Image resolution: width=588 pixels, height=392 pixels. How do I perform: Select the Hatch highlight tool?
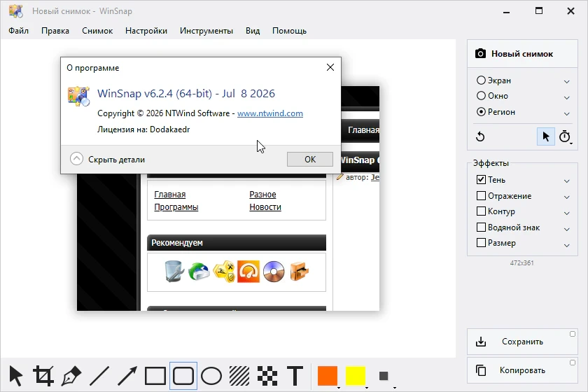click(x=239, y=376)
